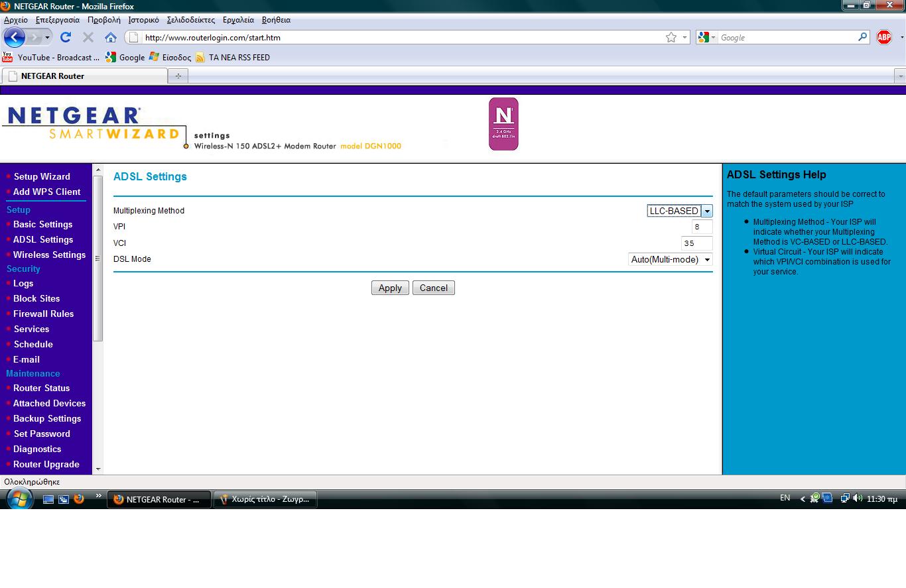Click the Adblock Plus ABP icon
This screenshot has width=906, height=588.
[x=884, y=37]
